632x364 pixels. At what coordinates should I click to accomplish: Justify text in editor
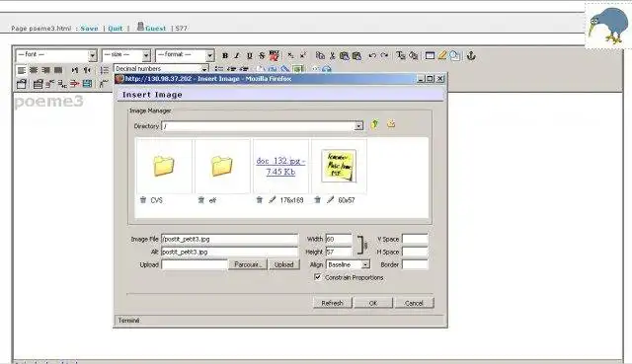[58, 70]
